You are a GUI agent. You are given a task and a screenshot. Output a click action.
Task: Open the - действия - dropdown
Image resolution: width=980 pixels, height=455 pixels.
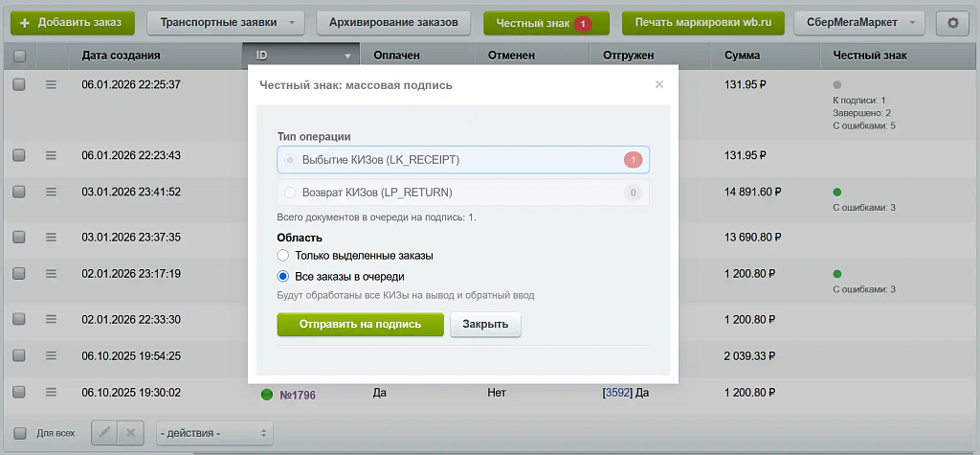pyautogui.click(x=215, y=433)
